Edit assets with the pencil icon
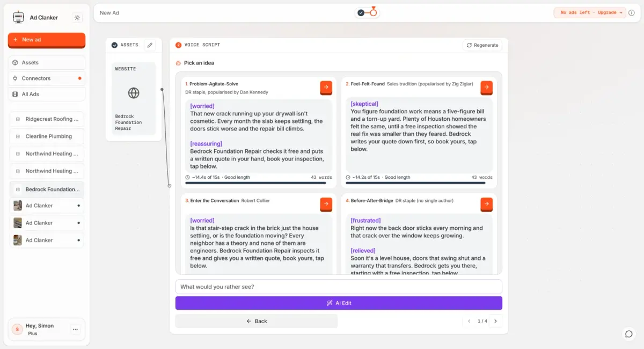 coord(150,45)
